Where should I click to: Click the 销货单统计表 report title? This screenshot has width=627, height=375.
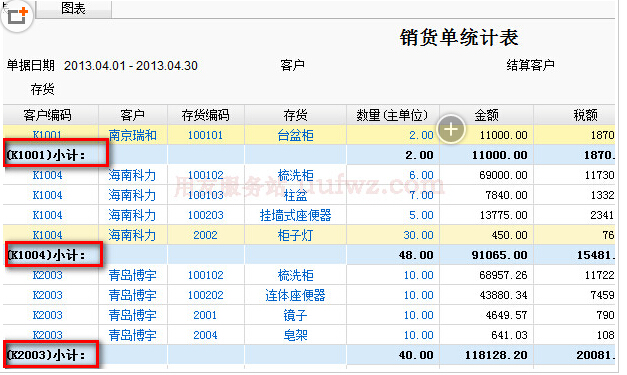459,38
